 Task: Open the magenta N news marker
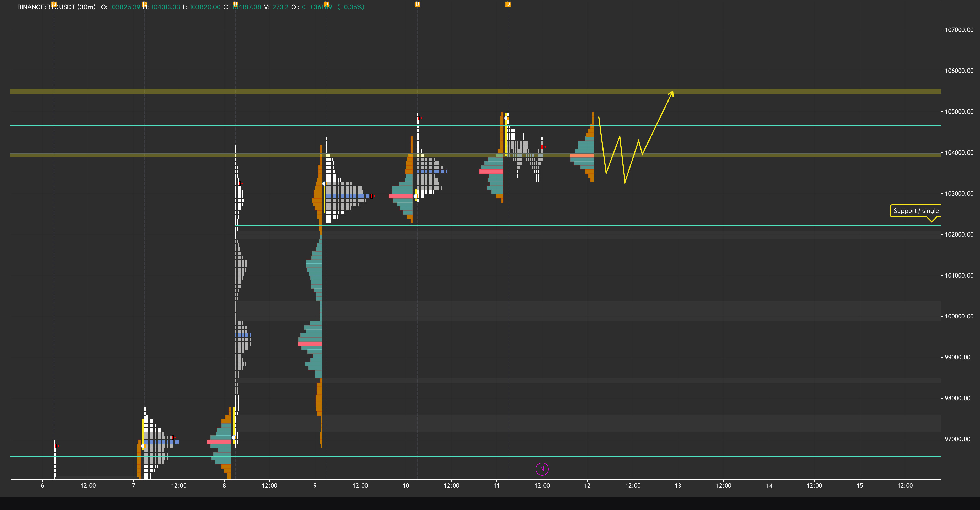pos(542,469)
